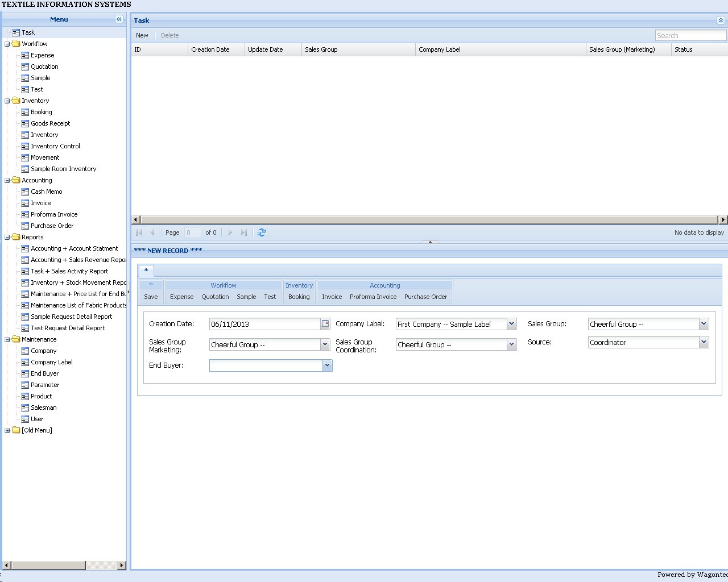Create a New task
728x582 pixels.
point(142,35)
